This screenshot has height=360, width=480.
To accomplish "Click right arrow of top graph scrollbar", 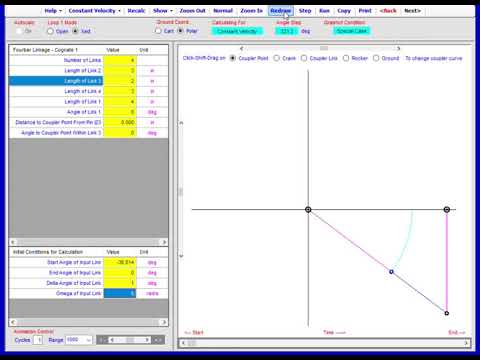I will pyautogui.click(x=398, y=48).
